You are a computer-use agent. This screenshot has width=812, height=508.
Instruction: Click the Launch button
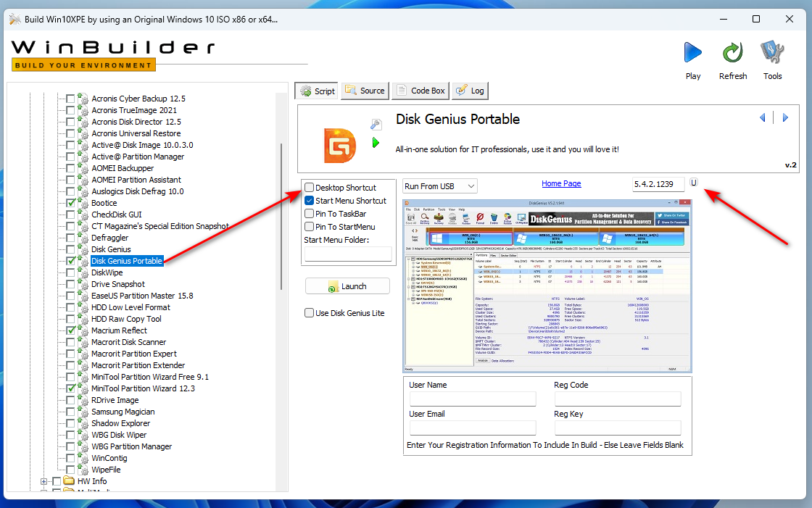347,286
